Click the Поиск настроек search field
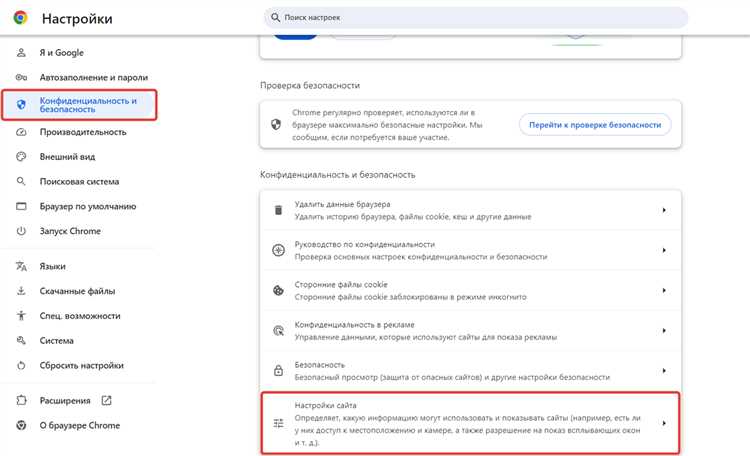 click(x=476, y=18)
